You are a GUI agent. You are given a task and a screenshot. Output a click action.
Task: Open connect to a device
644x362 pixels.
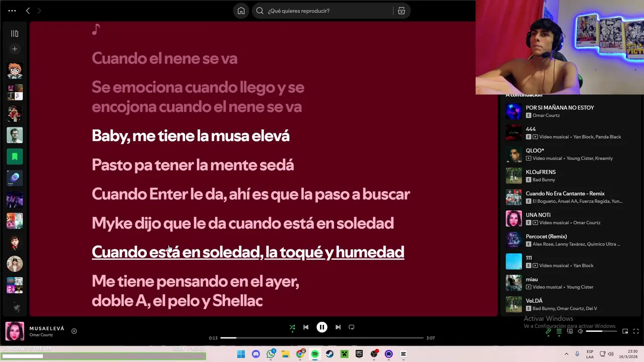click(x=570, y=331)
